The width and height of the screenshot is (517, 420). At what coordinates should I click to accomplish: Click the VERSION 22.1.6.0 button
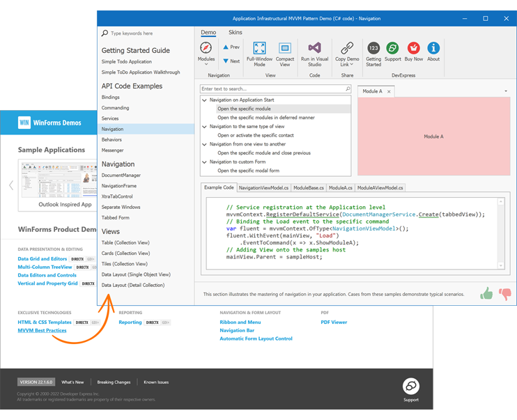tap(36, 382)
